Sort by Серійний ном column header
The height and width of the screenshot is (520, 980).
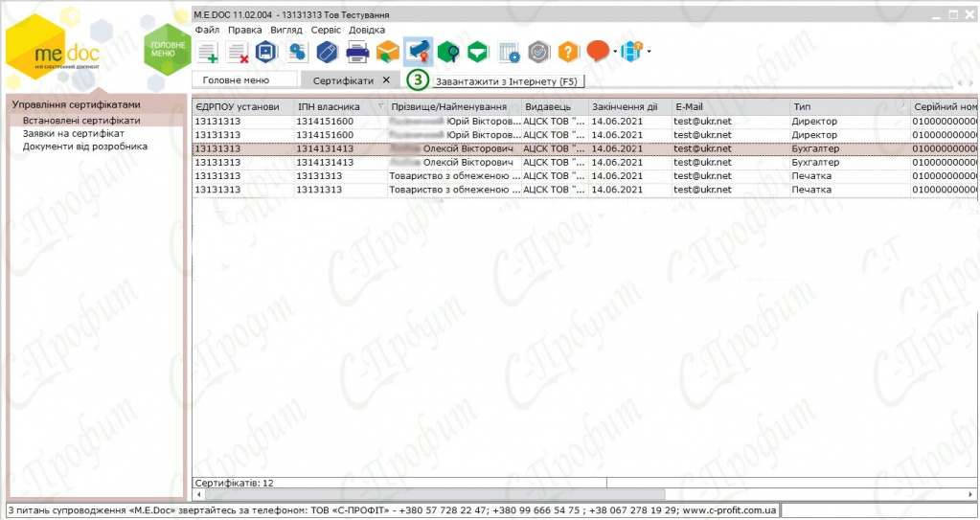point(945,107)
